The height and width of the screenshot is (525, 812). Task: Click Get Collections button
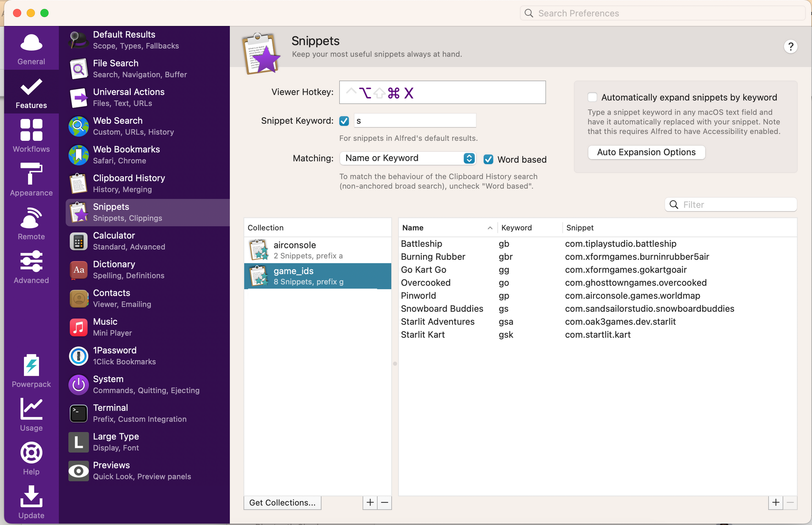[x=282, y=503]
